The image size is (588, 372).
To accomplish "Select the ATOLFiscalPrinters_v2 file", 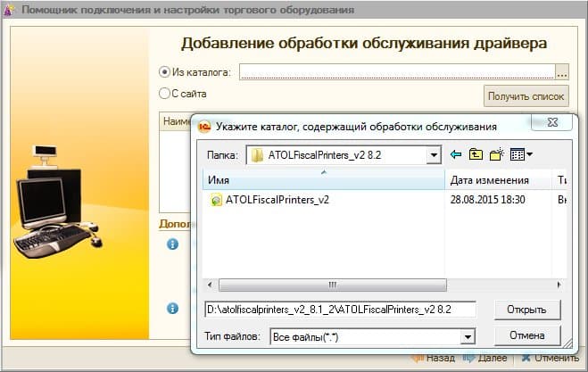I will [277, 200].
